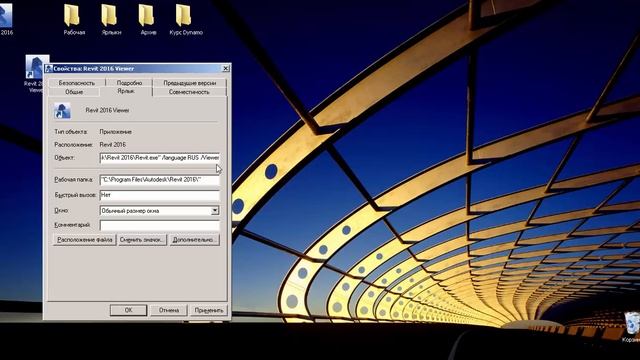
Task: Open the Рабочая desktop folder
Action: coord(72,19)
